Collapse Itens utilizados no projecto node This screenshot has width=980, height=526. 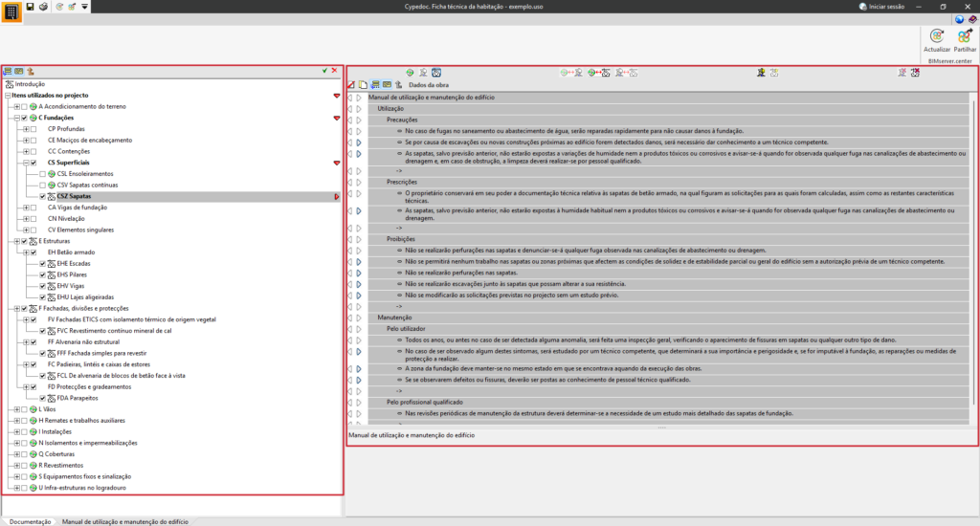point(8,96)
